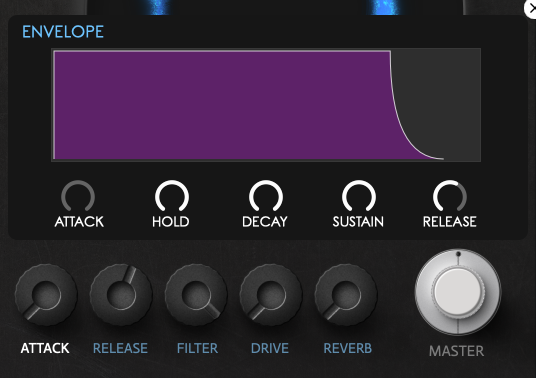
Task: Select the REVERB label
Action: pos(348,348)
